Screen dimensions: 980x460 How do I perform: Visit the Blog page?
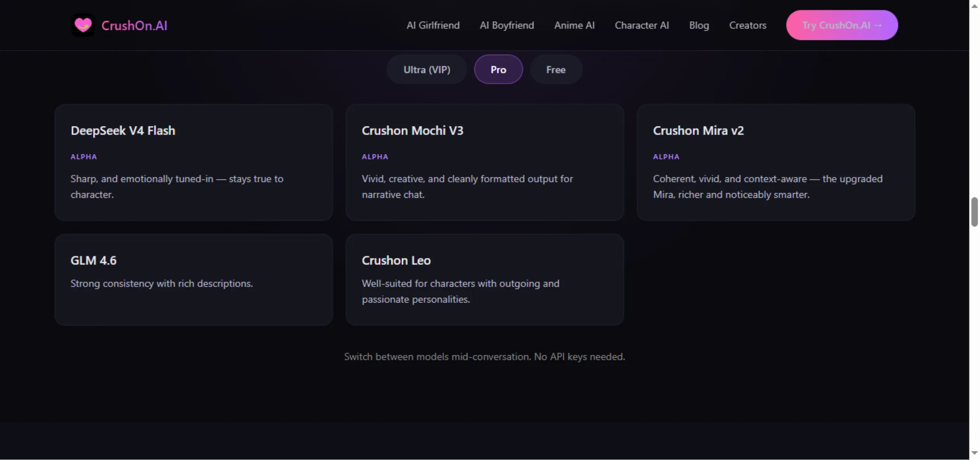[699, 25]
